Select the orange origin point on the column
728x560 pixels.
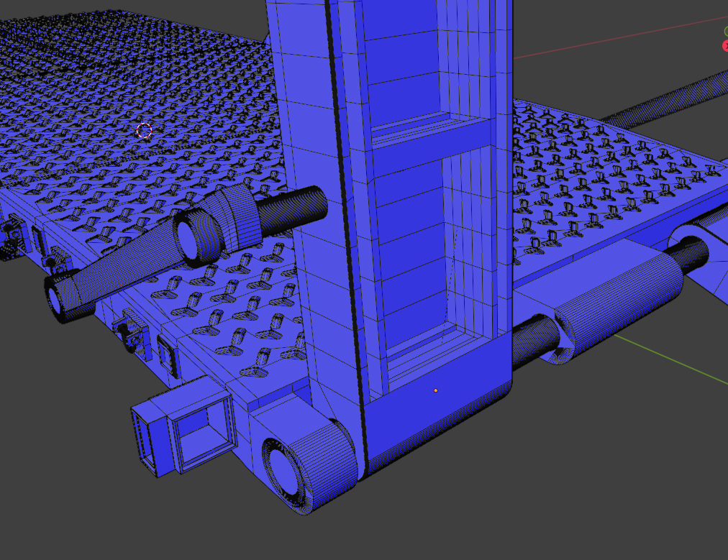tap(435, 390)
